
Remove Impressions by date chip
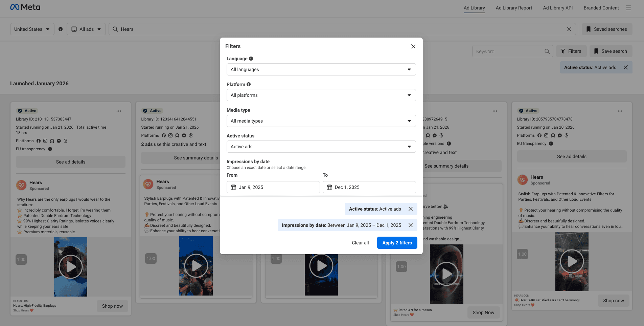(x=411, y=225)
